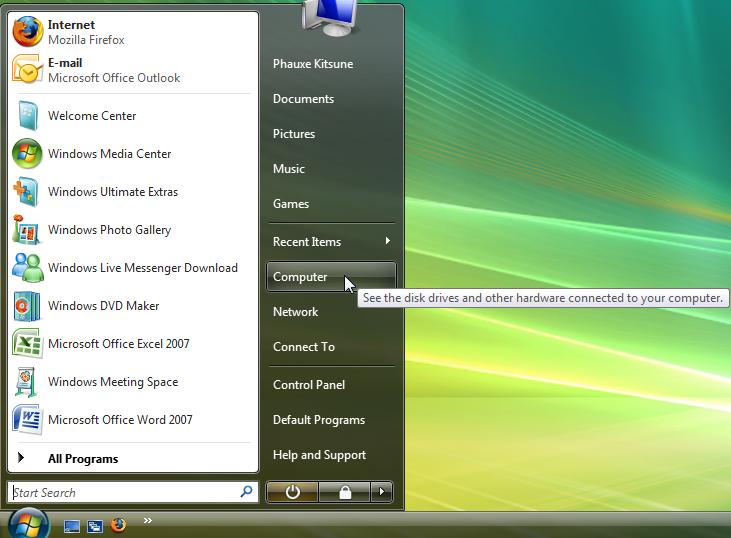Click the Start orb button
This screenshot has width=731, height=538.
tap(28, 524)
